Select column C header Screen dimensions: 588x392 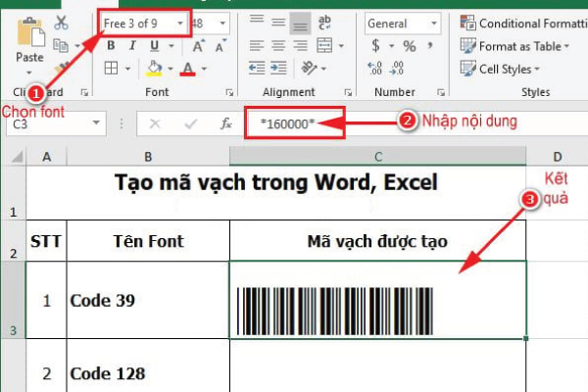[378, 157]
